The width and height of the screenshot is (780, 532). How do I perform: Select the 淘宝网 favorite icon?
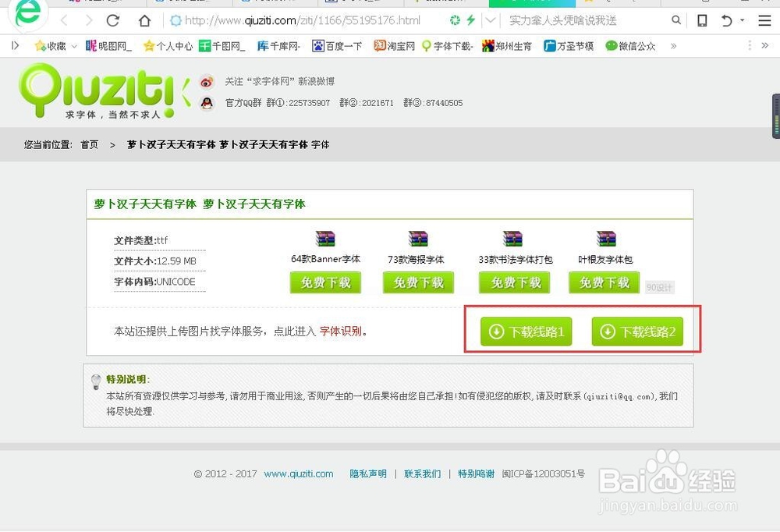click(x=378, y=44)
